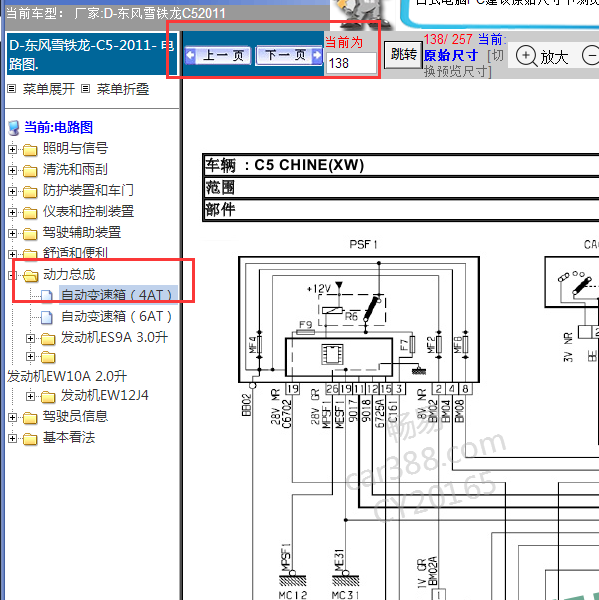Viewport: 599px width, 600px height.
Task: Click the folder icon of 驾驶员信息
Action: point(30,418)
